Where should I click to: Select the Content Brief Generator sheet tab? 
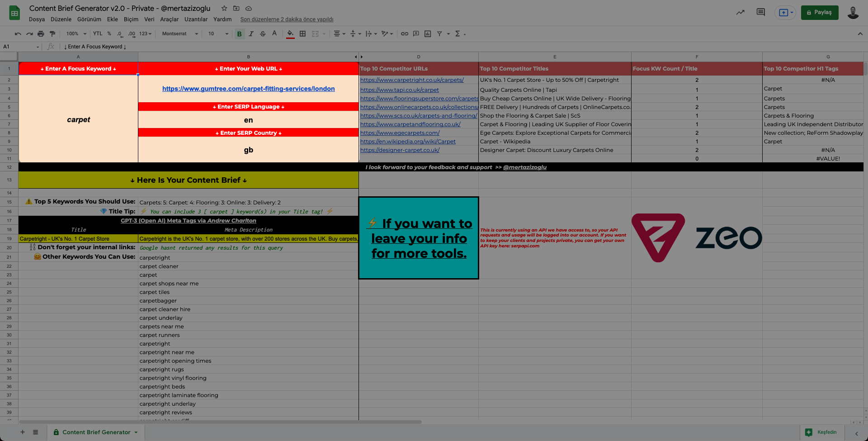pos(96,432)
